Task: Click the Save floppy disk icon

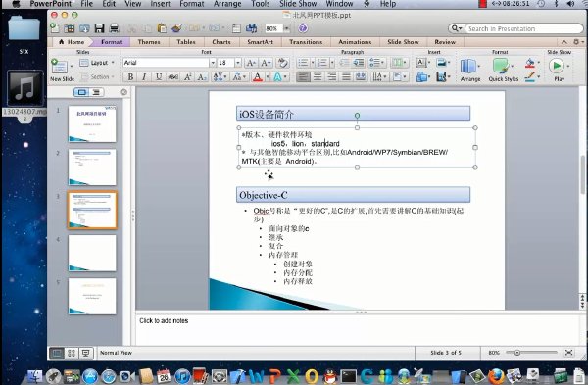Action: (99, 28)
